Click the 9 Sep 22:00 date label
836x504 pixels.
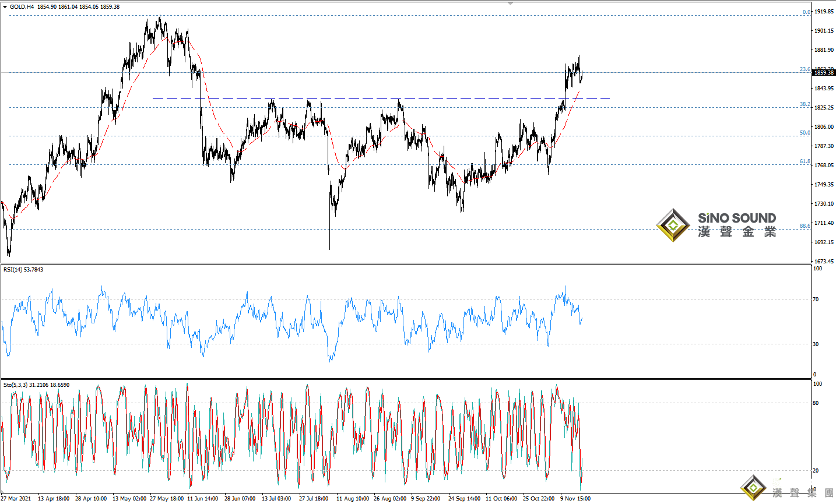pyautogui.click(x=426, y=499)
